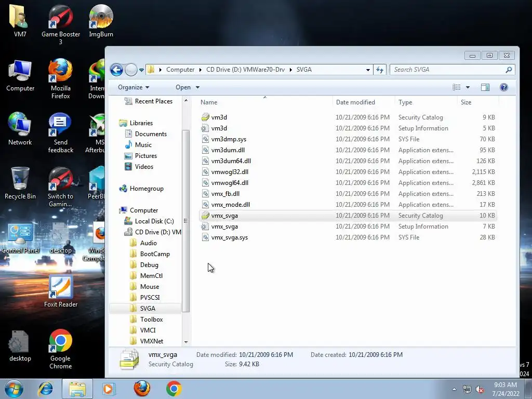Open the PVSCSI folder in tree
The image size is (532, 399).
tap(145, 297)
